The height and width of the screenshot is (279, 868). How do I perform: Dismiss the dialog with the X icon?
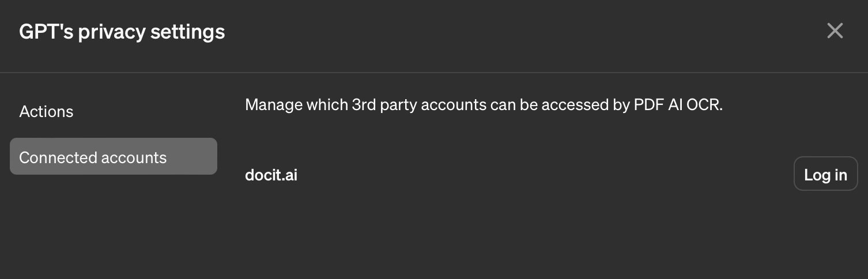point(835,31)
